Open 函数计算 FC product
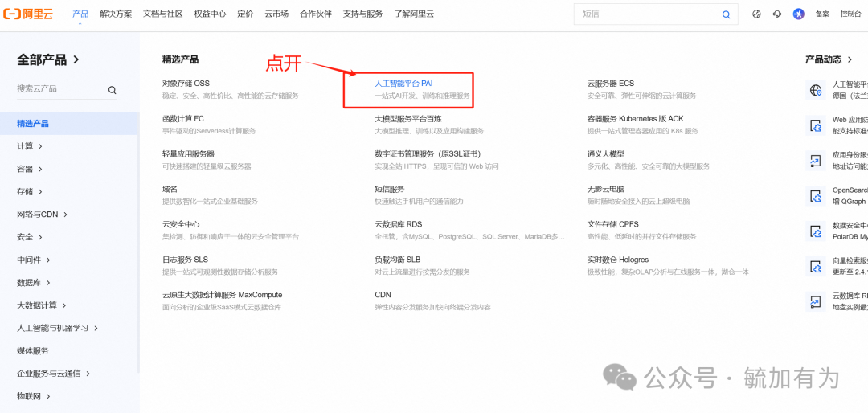The height and width of the screenshot is (413, 868). coord(183,118)
